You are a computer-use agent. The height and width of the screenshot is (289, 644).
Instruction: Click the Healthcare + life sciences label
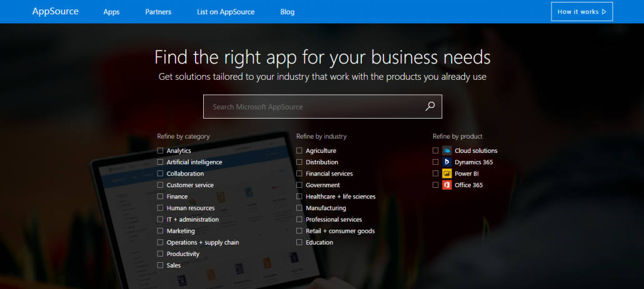(x=341, y=197)
